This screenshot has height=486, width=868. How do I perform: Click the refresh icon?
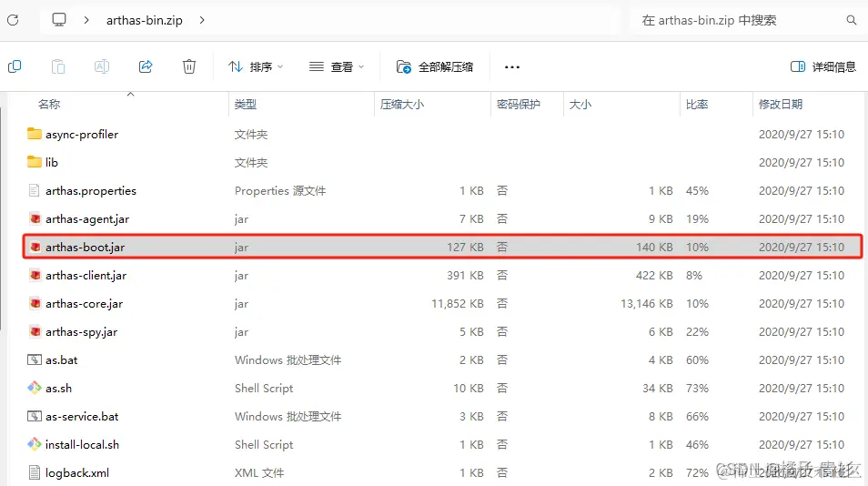click(13, 21)
